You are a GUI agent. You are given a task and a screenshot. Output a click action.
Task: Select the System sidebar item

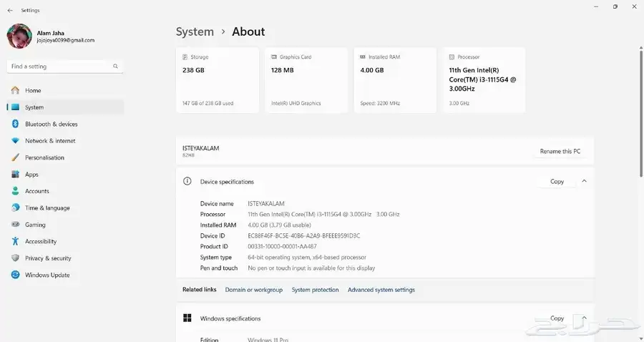point(65,107)
